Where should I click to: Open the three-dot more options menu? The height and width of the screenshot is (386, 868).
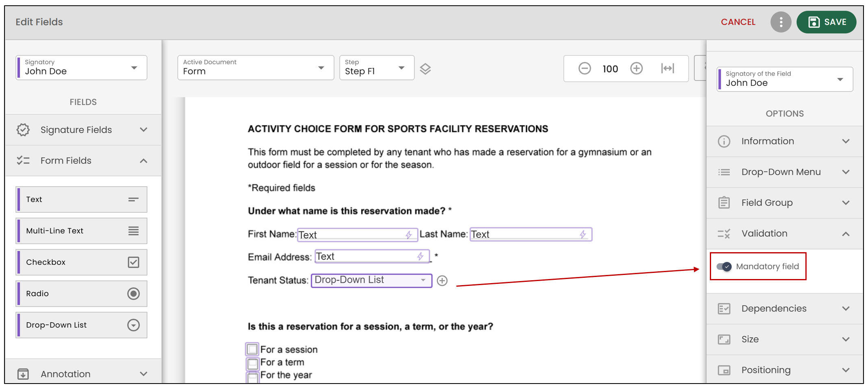pyautogui.click(x=781, y=22)
